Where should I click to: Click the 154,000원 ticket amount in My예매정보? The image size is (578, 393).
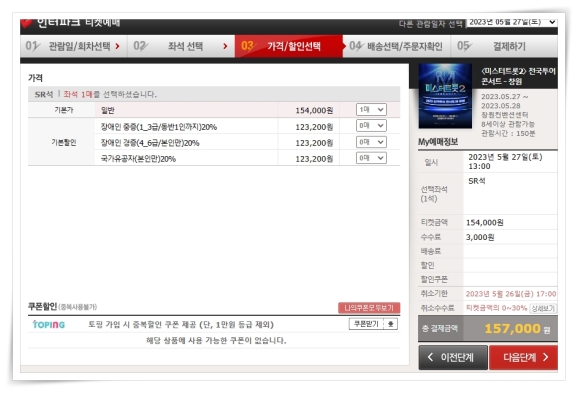[484, 222]
